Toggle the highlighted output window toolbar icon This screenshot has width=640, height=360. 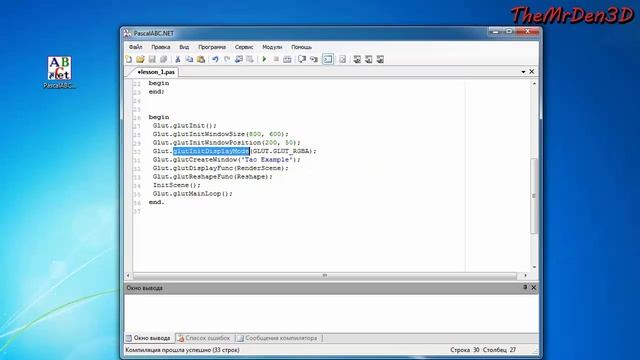[328, 59]
